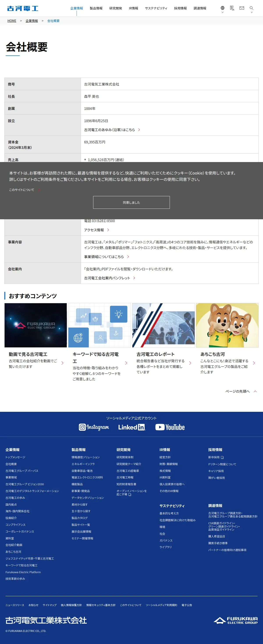The width and height of the screenshot is (263, 644).
Task: Open the search magnifier icon
Action: pos(251,8)
